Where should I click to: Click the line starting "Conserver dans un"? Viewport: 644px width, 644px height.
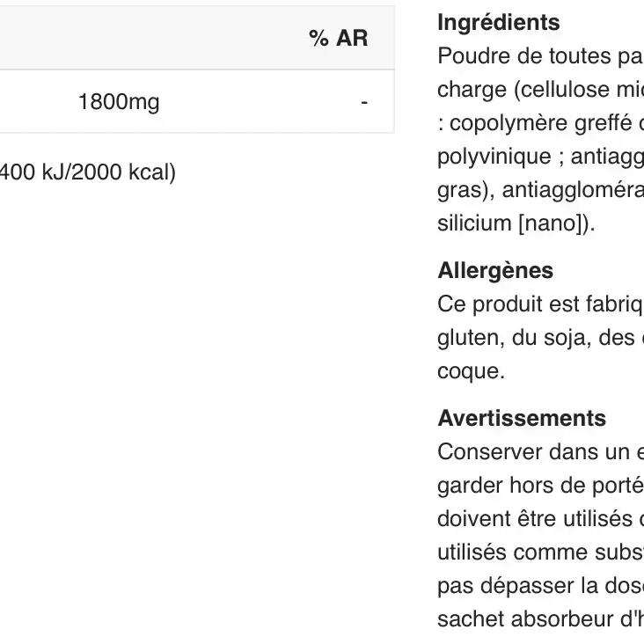[x=540, y=452]
